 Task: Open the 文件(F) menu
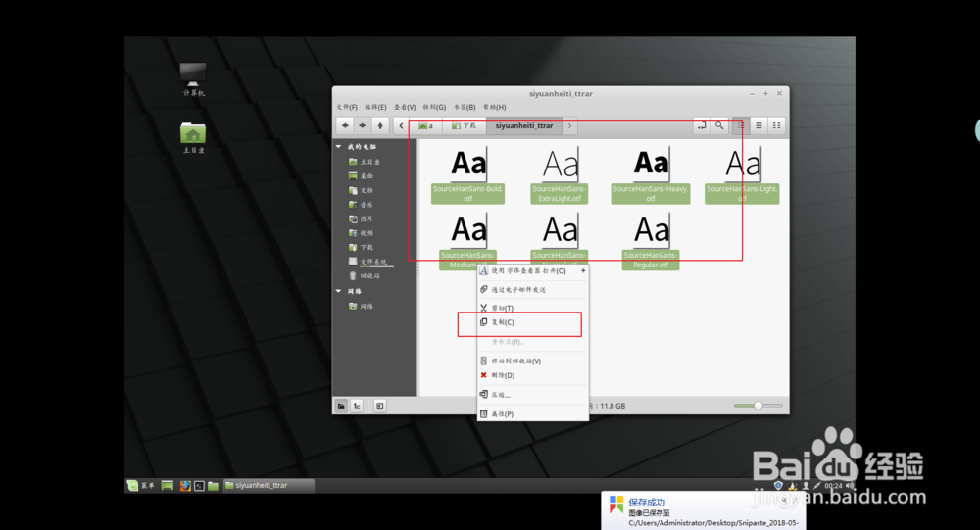[x=347, y=107]
